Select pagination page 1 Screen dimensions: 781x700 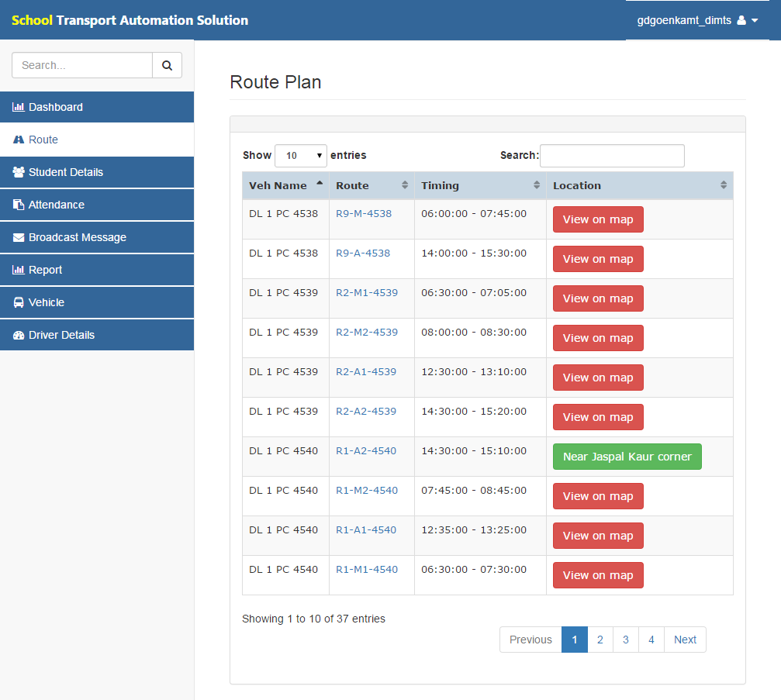pos(574,640)
